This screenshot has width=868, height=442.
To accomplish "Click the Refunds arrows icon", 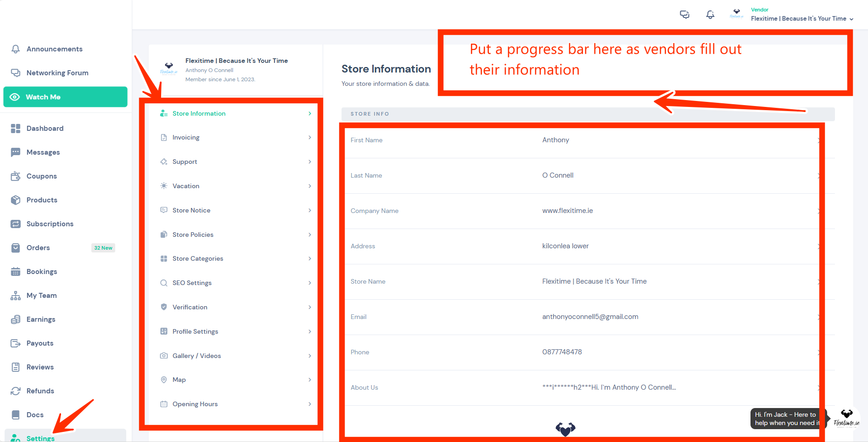I will tap(16, 391).
